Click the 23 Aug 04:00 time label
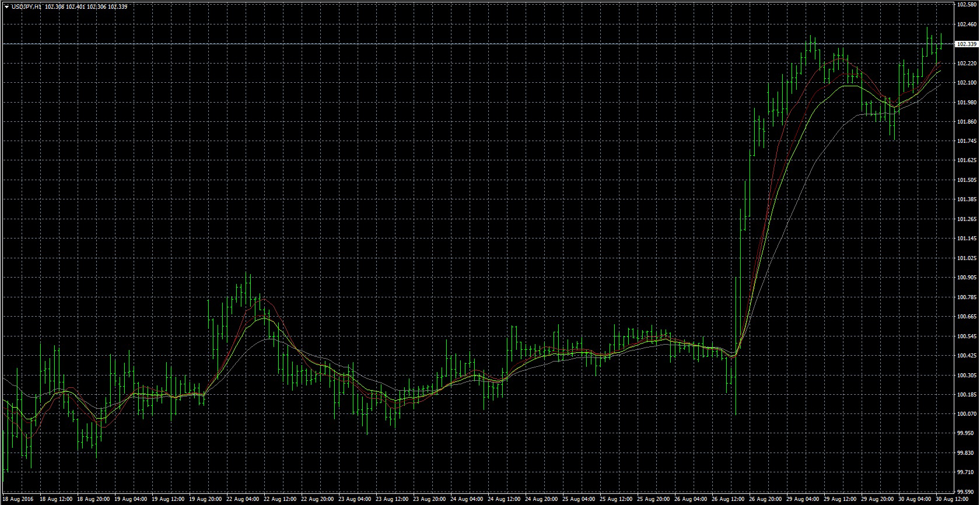Image resolution: width=980 pixels, height=505 pixels. coord(355,500)
